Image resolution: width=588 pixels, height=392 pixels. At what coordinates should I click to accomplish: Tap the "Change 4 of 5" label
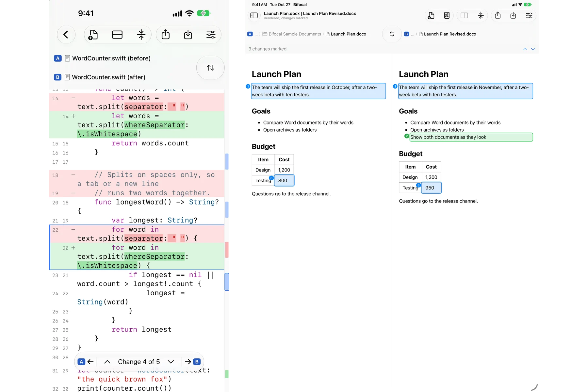point(139,362)
